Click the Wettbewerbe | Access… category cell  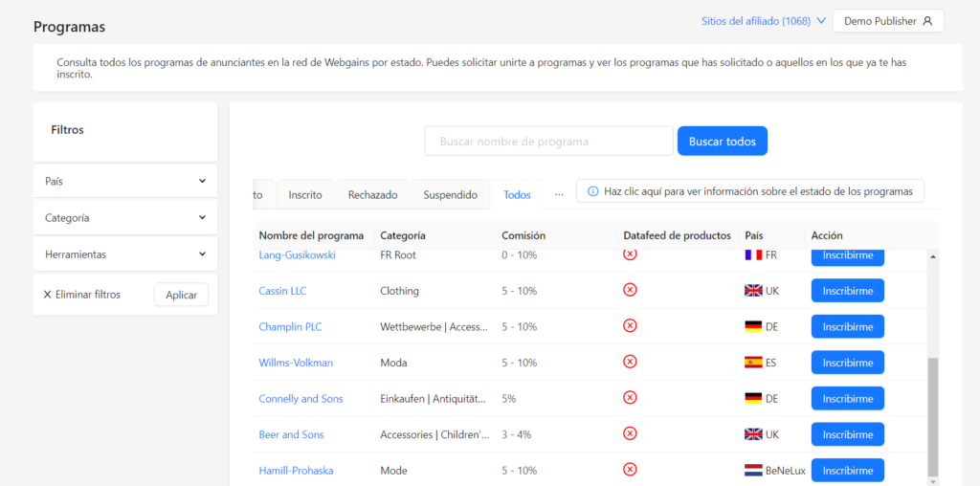[x=434, y=326]
